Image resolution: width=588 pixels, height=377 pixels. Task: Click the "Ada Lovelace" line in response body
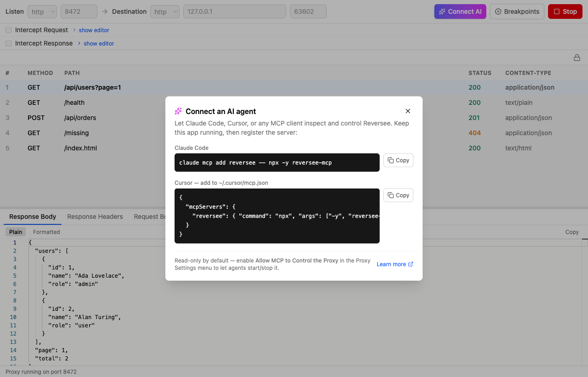click(x=86, y=276)
